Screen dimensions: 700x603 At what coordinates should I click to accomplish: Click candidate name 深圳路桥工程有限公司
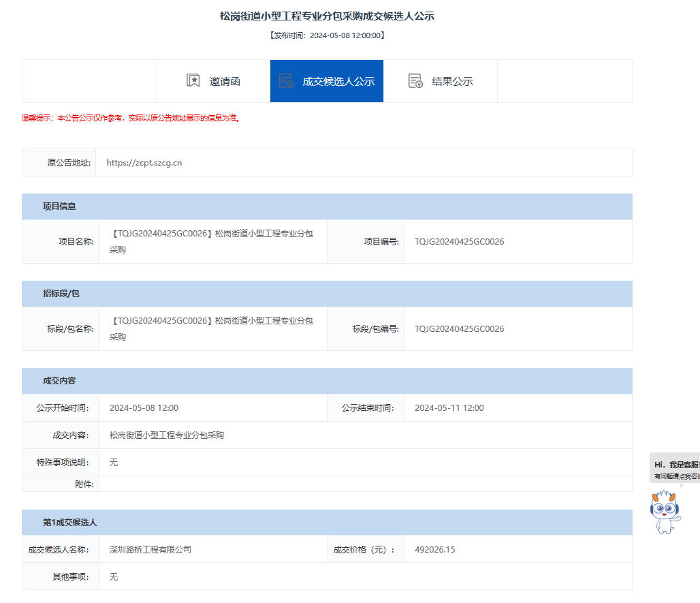coord(150,549)
